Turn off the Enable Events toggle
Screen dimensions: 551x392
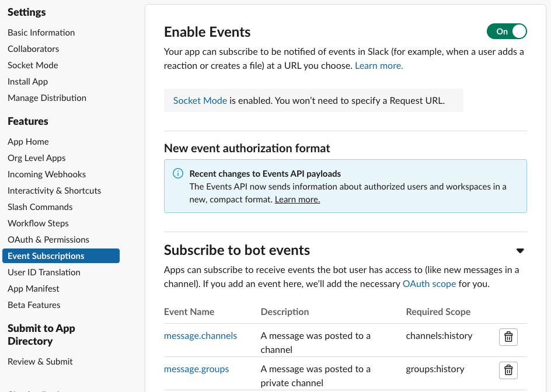click(x=507, y=32)
